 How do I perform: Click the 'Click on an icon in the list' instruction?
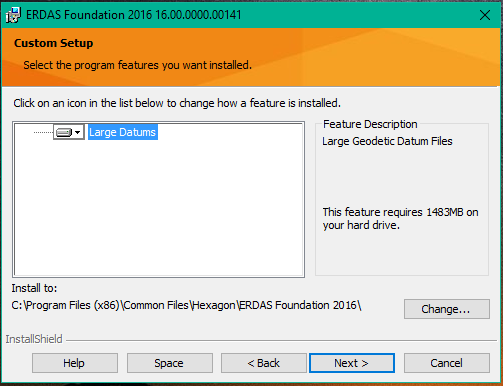(177, 103)
